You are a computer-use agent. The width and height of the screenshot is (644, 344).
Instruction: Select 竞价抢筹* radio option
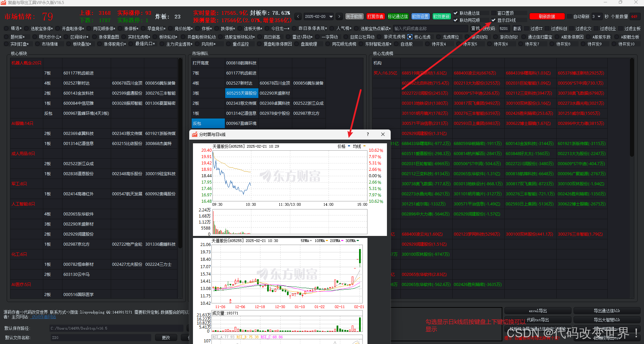click(170, 29)
